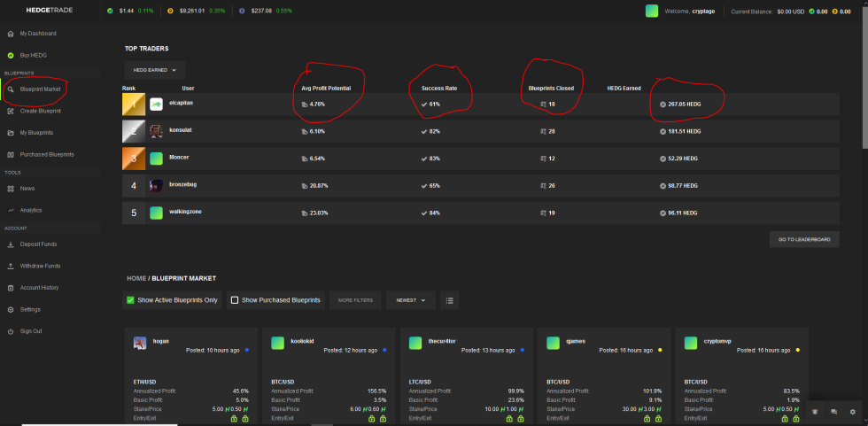Viewport: 868px width, 426px height.
Task: Open hogan's ETH/USD blueprint card
Action: point(191,376)
